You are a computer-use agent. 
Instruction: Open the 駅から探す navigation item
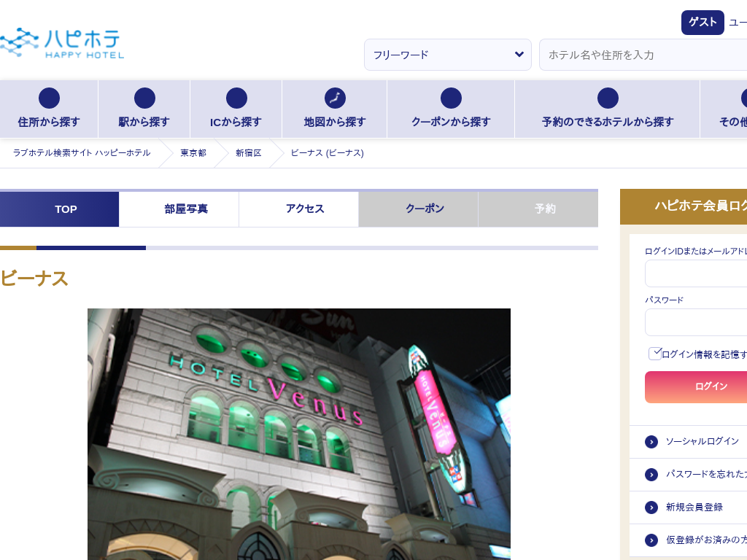pos(144,109)
